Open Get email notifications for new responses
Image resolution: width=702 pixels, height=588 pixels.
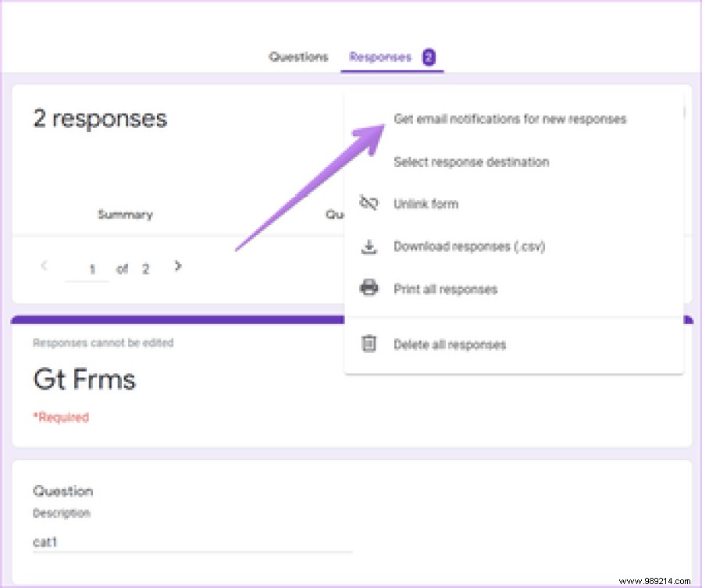511,119
